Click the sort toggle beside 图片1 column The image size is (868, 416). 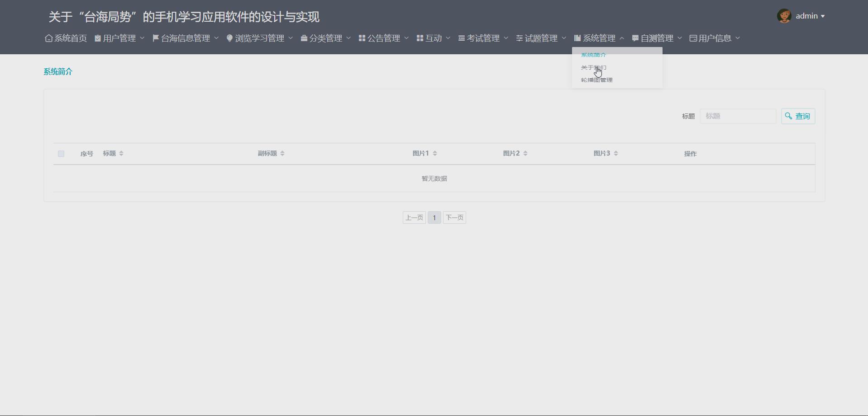(x=435, y=153)
